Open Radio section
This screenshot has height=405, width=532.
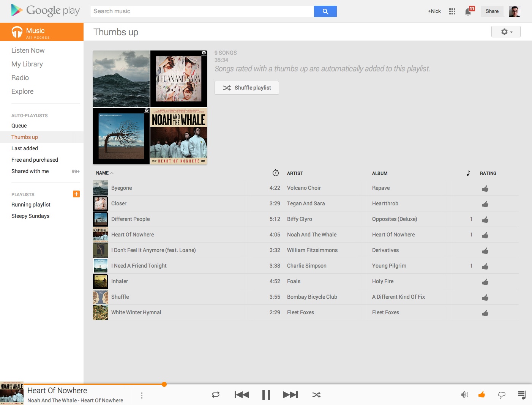click(20, 78)
